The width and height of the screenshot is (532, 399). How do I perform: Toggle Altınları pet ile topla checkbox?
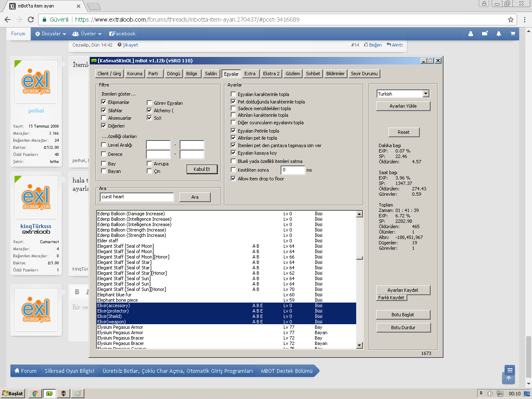(x=233, y=138)
